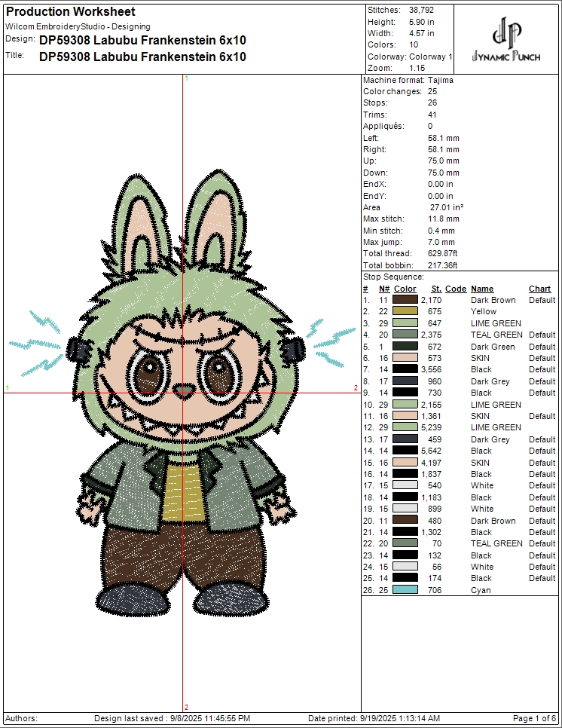Click the Color changes value '25'
This screenshot has width=562, height=728.
(432, 91)
